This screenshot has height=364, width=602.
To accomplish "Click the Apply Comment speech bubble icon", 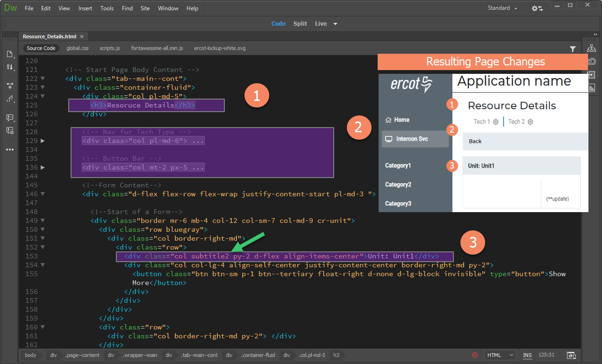I will click(10, 118).
